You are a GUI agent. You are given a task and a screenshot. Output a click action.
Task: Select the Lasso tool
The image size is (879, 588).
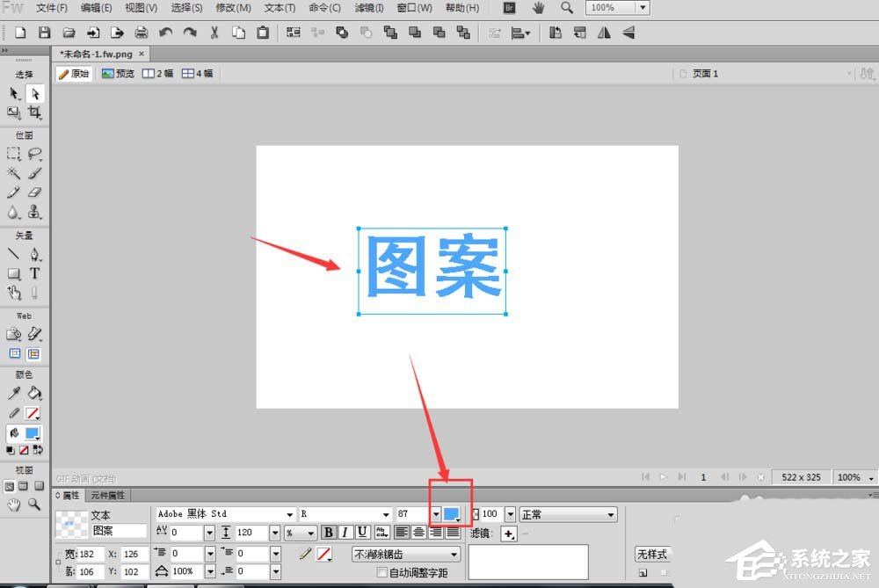33,152
